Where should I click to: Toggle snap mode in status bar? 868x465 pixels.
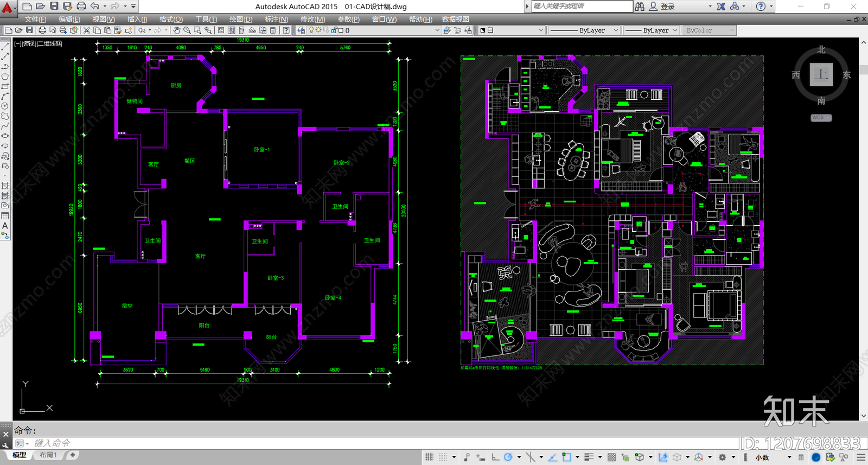pos(443,457)
